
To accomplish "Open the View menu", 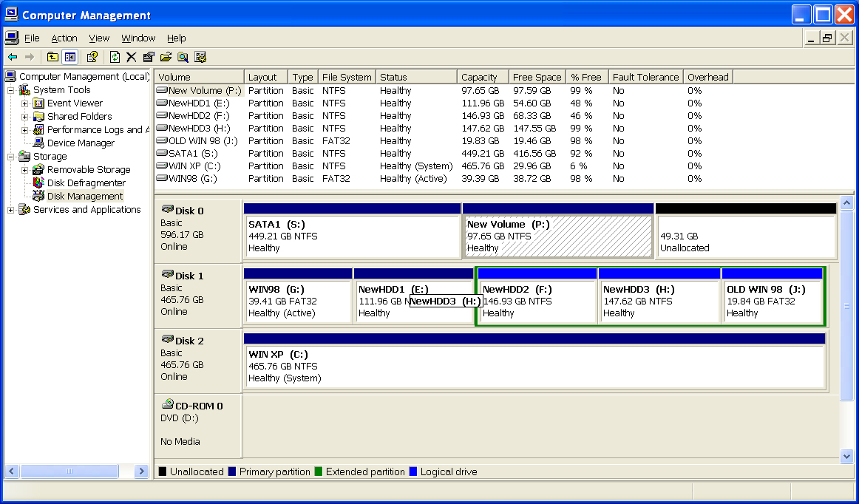I will pyautogui.click(x=99, y=38).
